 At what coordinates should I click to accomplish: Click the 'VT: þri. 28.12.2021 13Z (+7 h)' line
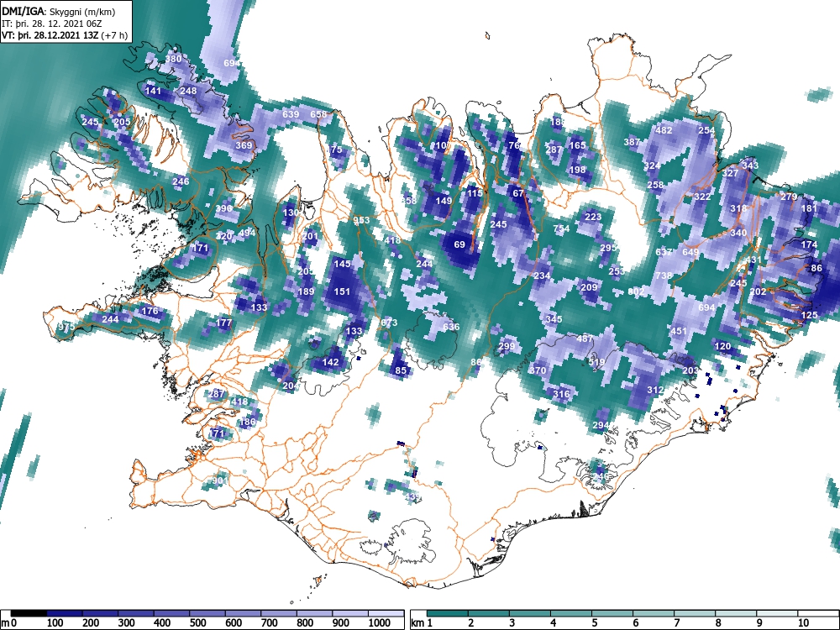pos(65,35)
